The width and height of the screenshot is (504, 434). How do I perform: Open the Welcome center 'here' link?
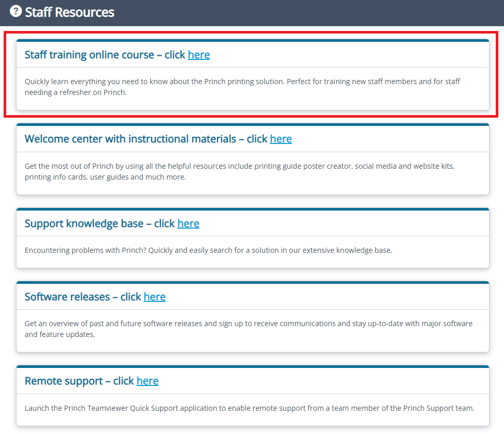(x=281, y=139)
